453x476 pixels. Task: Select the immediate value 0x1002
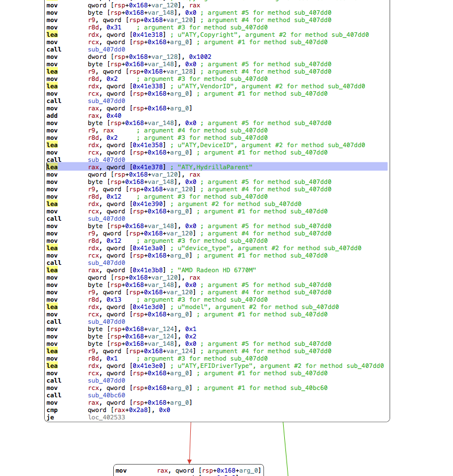200,57
